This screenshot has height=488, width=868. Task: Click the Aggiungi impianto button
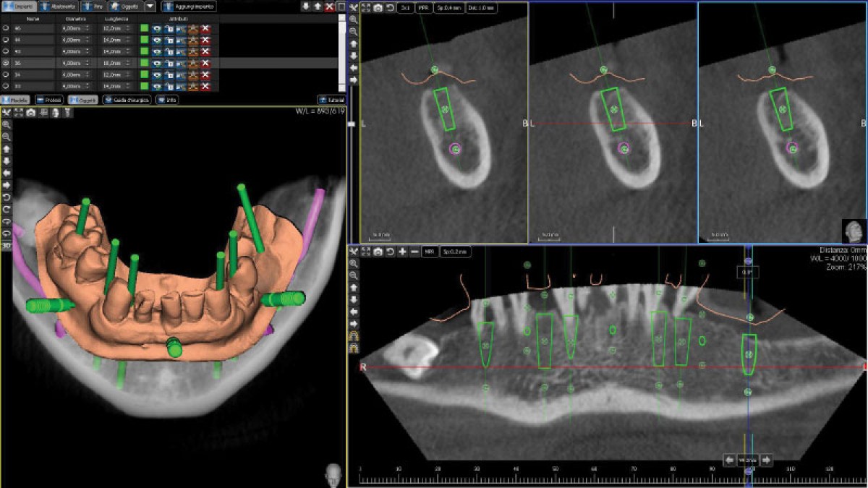(189, 7)
